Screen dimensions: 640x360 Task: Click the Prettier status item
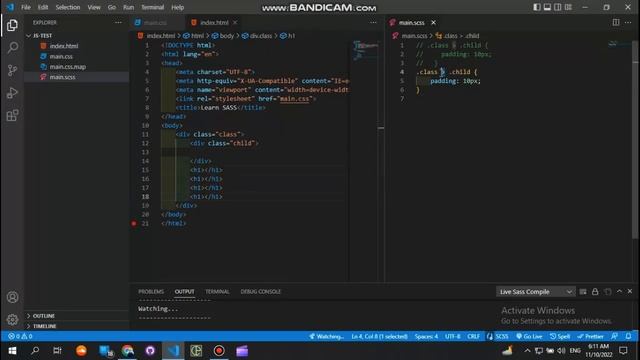590,336
